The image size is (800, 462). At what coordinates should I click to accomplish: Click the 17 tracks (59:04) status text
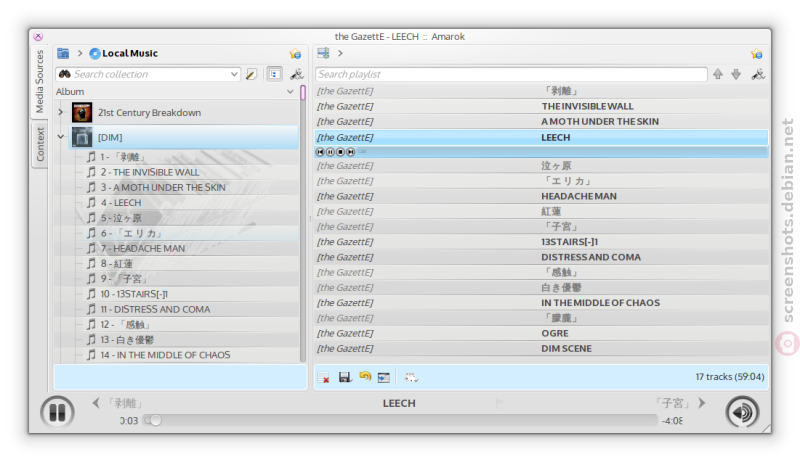click(730, 376)
